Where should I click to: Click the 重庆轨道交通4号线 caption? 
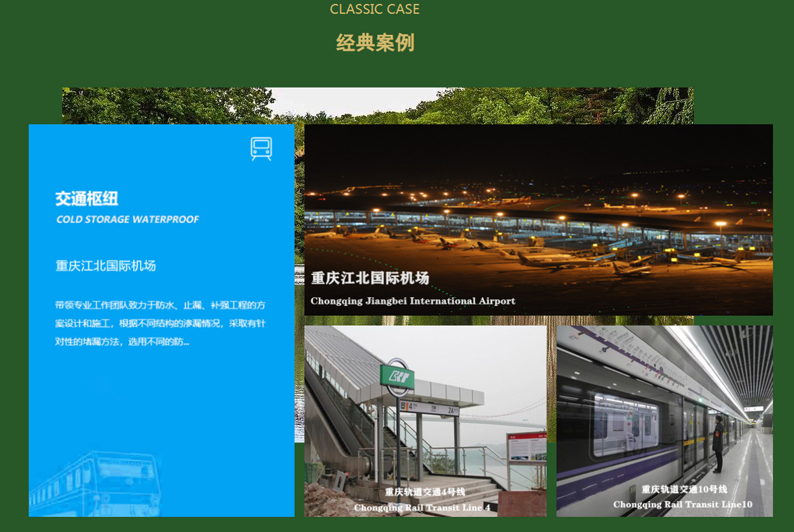pos(425,492)
